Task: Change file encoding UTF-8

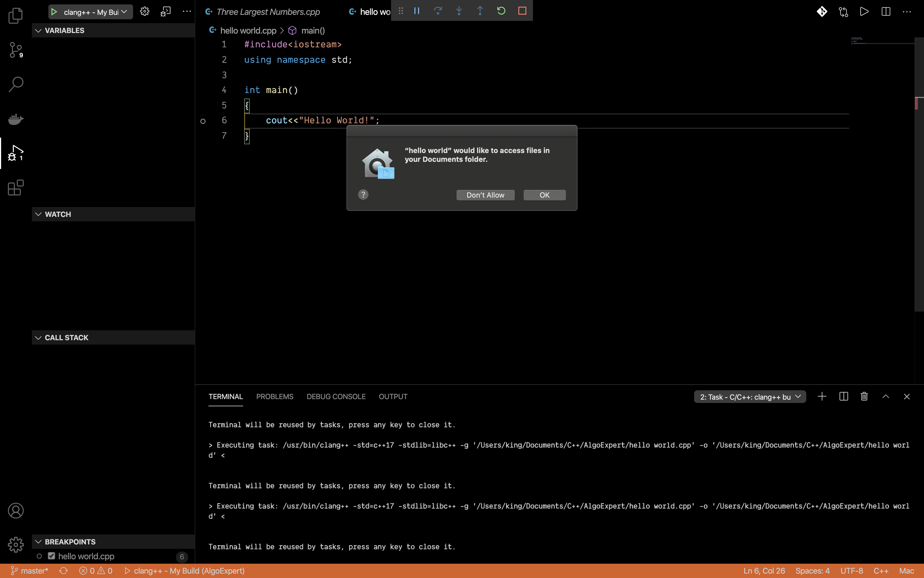Action: pyautogui.click(x=851, y=571)
